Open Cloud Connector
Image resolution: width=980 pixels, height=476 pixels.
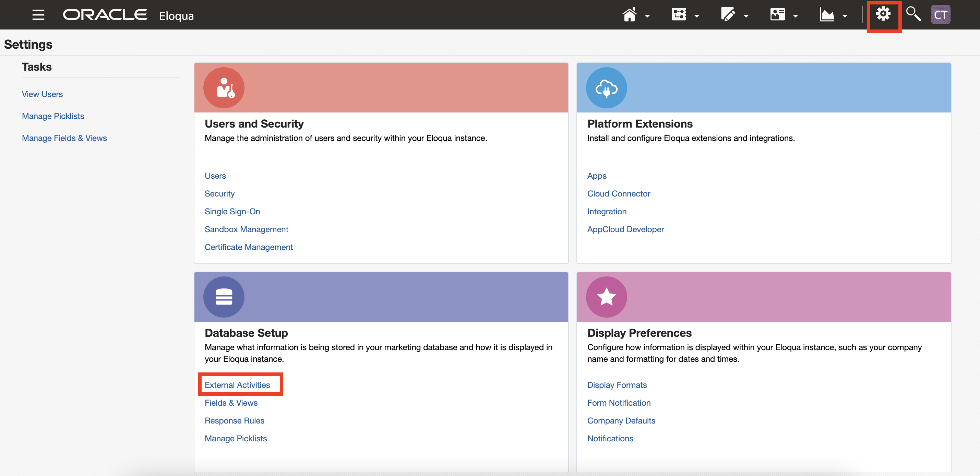(619, 194)
